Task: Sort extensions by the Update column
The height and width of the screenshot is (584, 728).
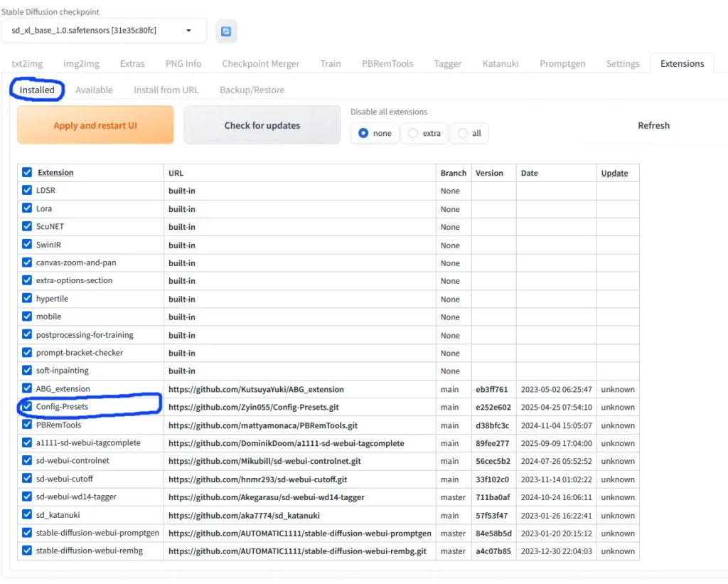Action: click(x=614, y=173)
